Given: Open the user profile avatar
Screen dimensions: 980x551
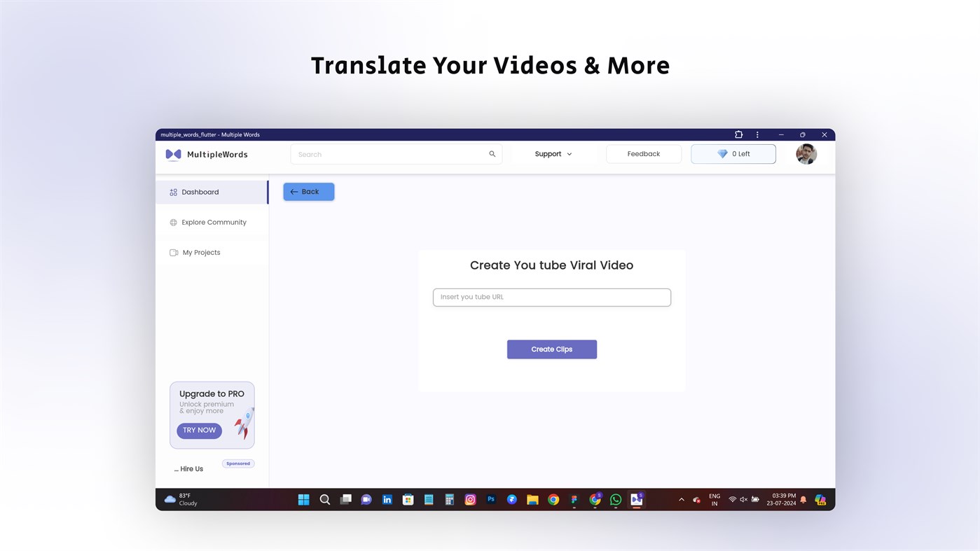Looking at the screenshot, I should pos(806,153).
